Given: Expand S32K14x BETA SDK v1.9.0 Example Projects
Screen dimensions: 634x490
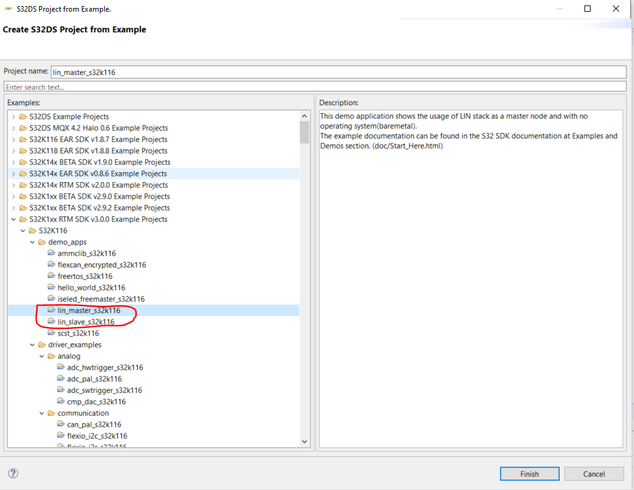Looking at the screenshot, I should (13, 162).
